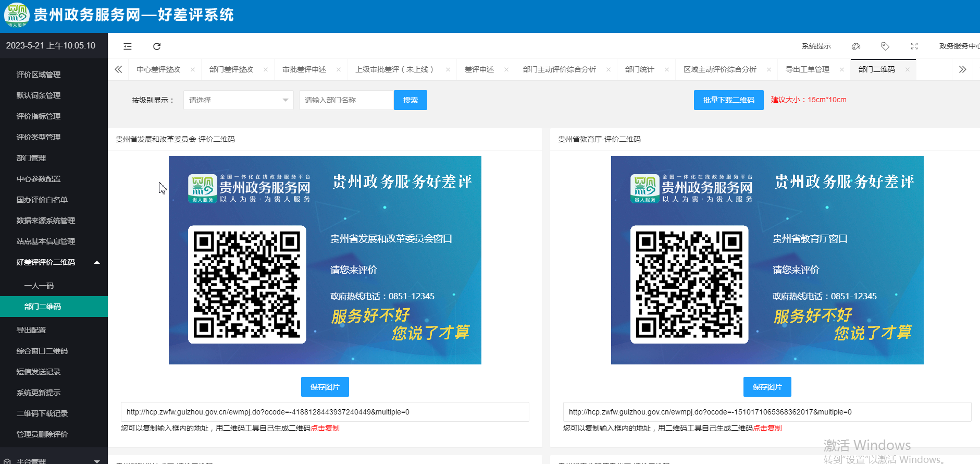Switch to 审批差评申述 tab

coord(304,69)
